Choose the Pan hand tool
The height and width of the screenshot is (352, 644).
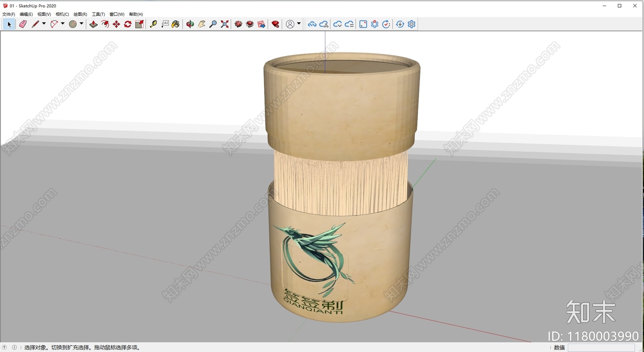(202, 24)
